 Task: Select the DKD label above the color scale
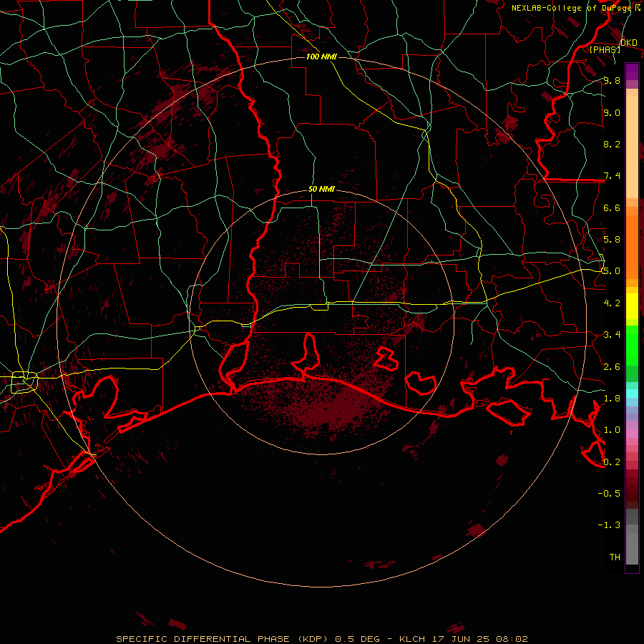(628, 43)
